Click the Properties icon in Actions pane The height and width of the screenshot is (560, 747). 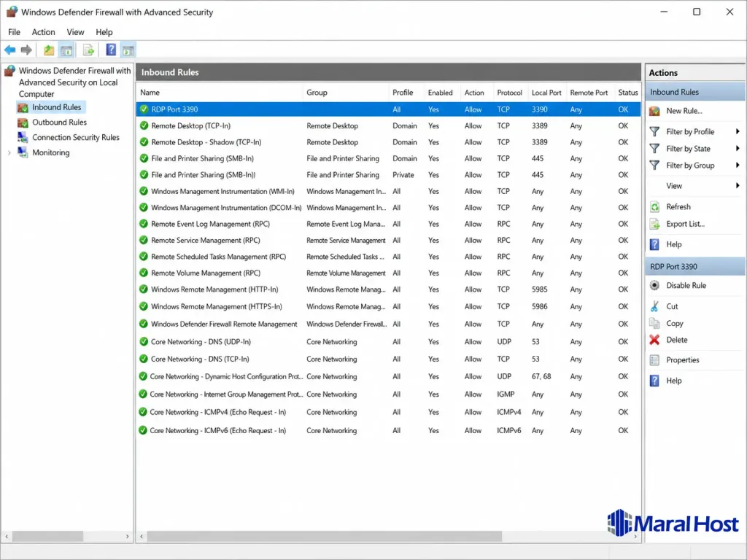click(x=654, y=360)
